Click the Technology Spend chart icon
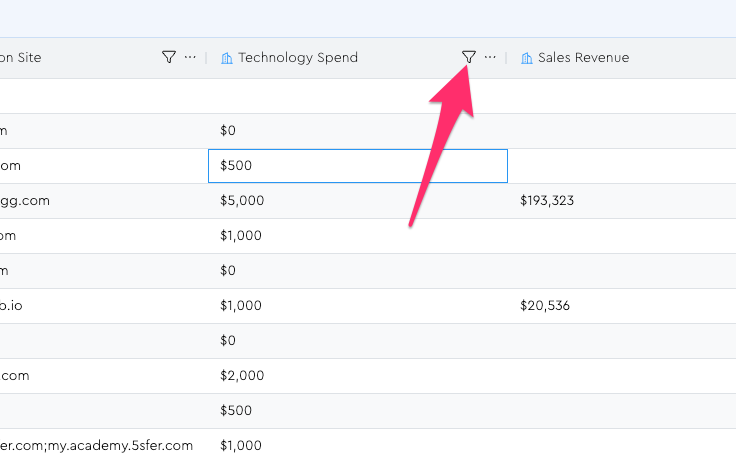The height and width of the screenshot is (463, 736). point(226,58)
